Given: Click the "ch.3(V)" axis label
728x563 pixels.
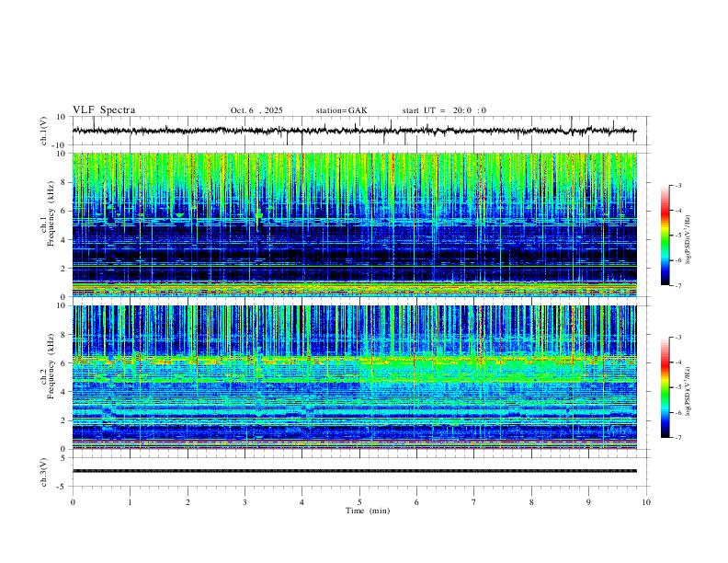Looking at the screenshot, I should click(x=44, y=472).
